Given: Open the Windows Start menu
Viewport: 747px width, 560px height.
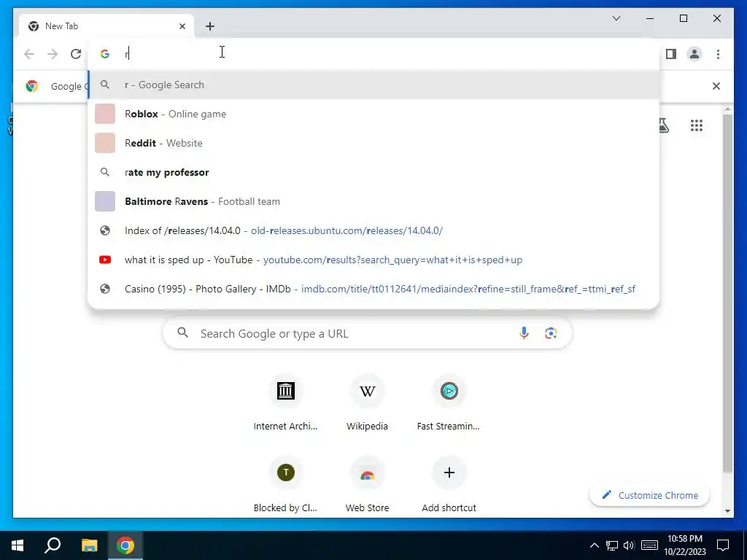Looking at the screenshot, I should (x=18, y=545).
